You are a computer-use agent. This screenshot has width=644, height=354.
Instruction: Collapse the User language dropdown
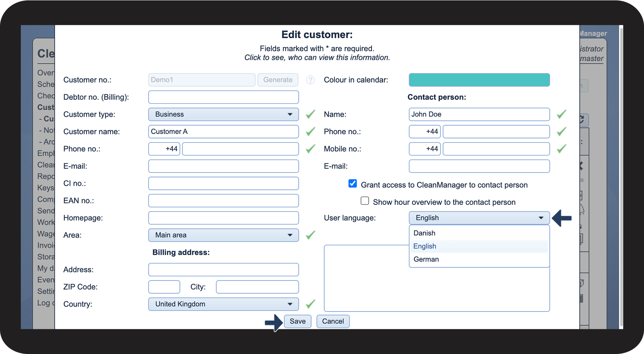pos(479,218)
